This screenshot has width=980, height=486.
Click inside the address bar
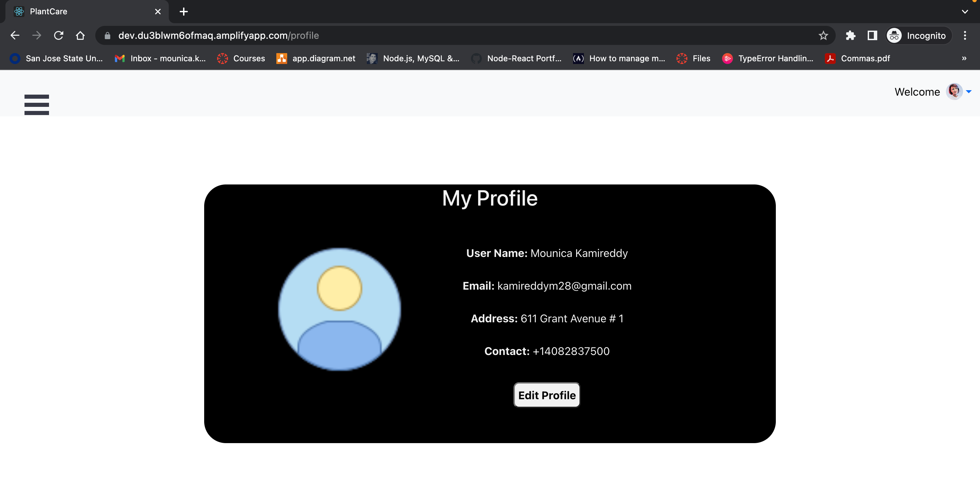coord(266,35)
